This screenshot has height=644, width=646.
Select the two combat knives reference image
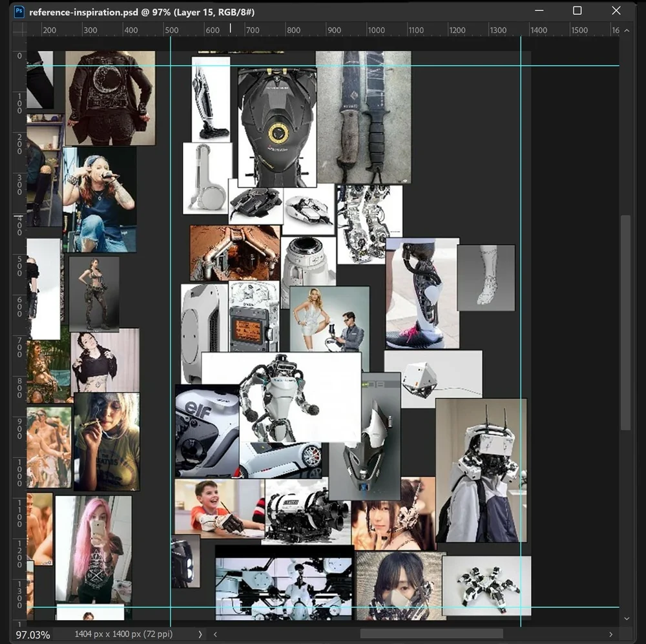coord(363,117)
